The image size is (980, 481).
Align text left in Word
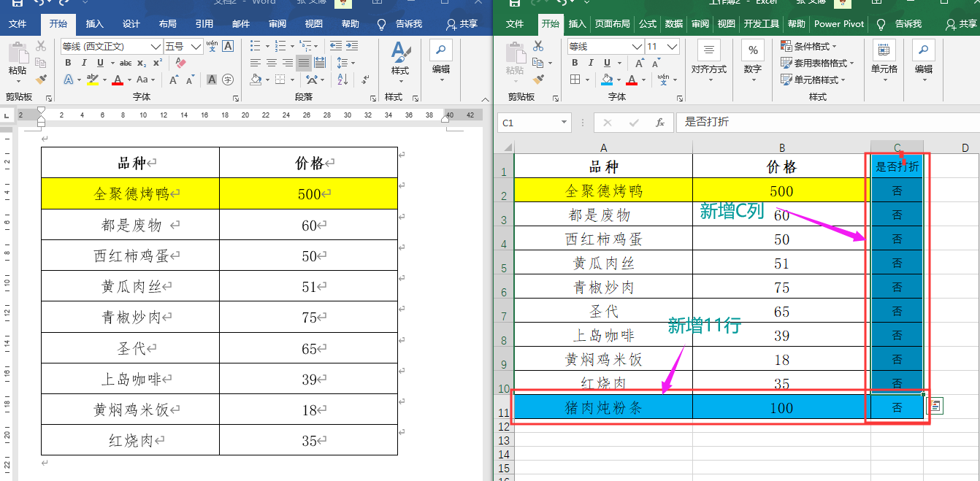[x=256, y=63]
